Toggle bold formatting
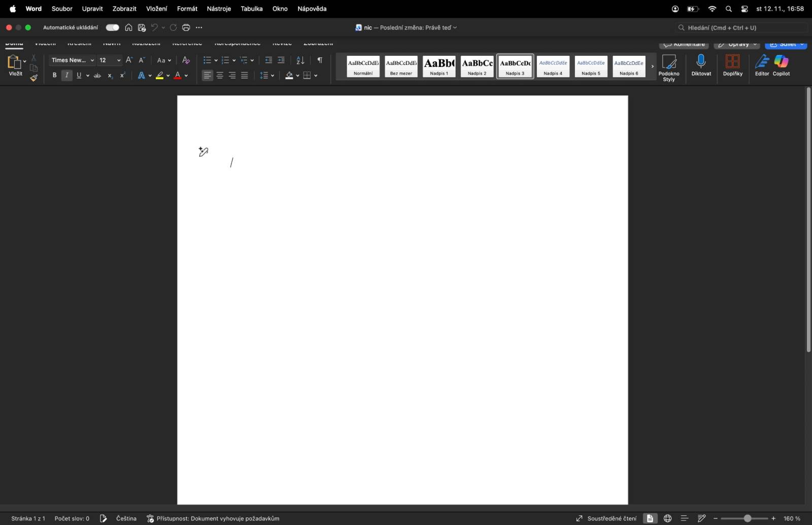 point(54,75)
